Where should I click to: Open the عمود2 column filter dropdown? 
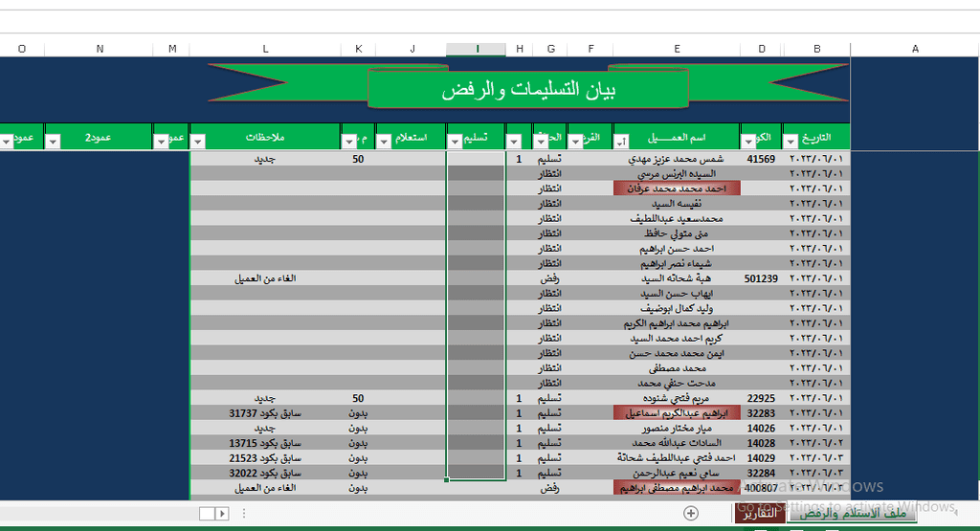point(53,142)
